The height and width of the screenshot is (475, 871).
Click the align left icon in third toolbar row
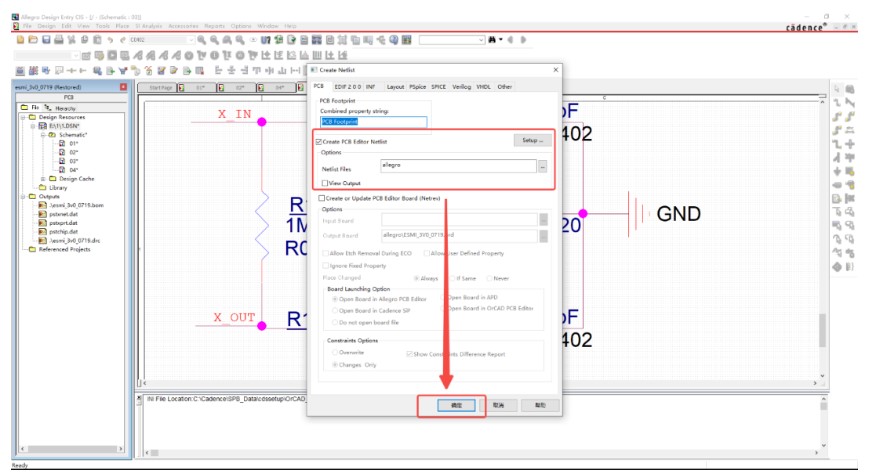pos(218,71)
